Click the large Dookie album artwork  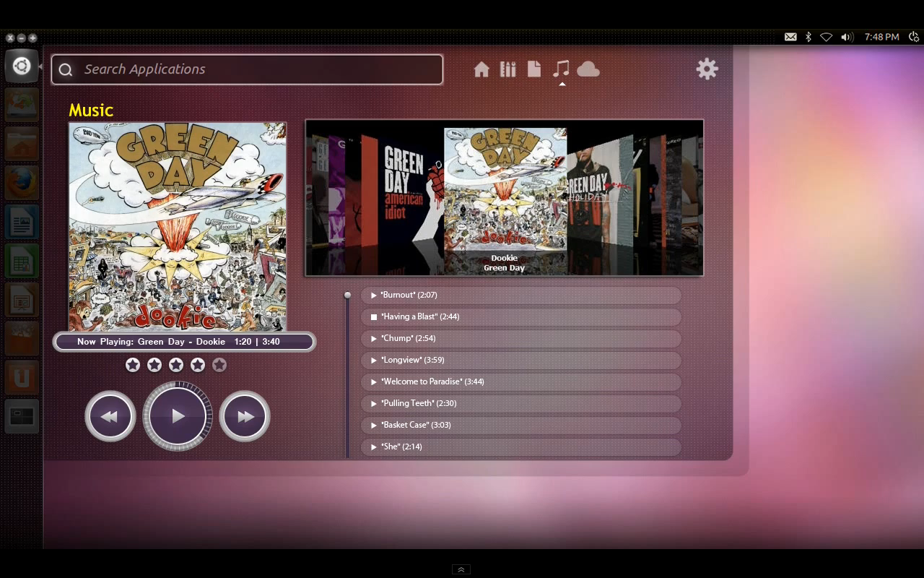tap(178, 227)
